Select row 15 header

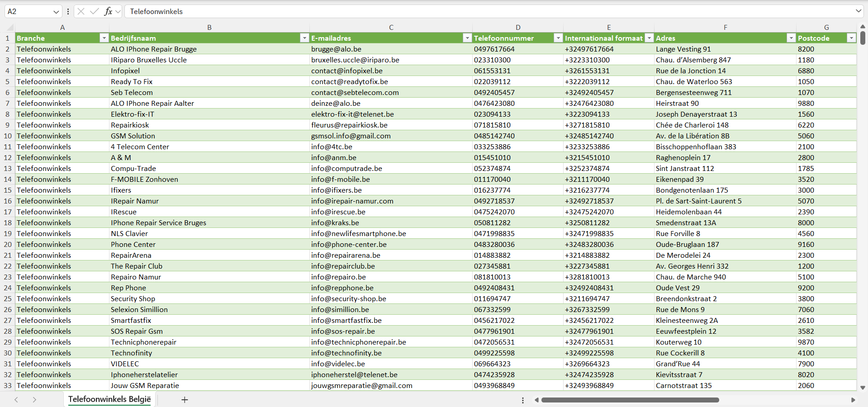pos(8,190)
